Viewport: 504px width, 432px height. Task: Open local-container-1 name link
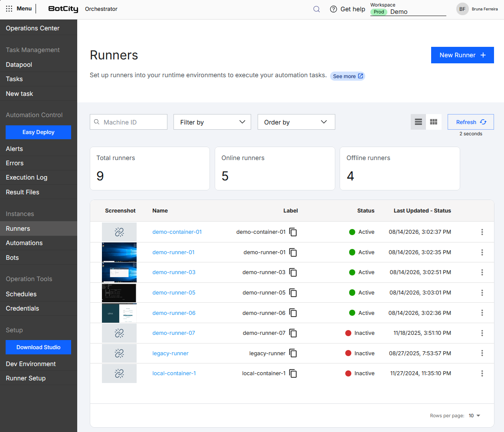point(174,373)
